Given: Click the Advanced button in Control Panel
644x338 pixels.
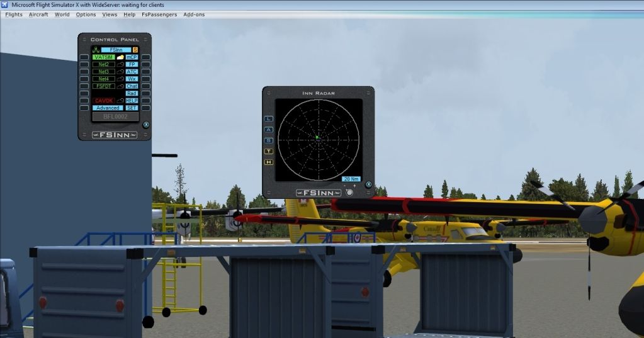Looking at the screenshot, I should [x=108, y=108].
